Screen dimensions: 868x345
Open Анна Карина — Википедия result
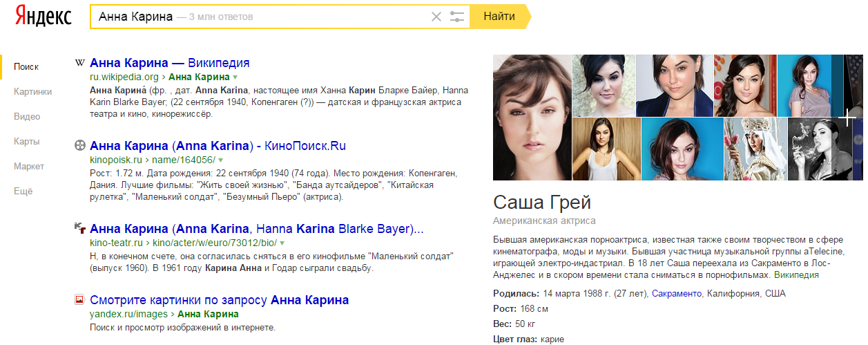click(x=170, y=63)
